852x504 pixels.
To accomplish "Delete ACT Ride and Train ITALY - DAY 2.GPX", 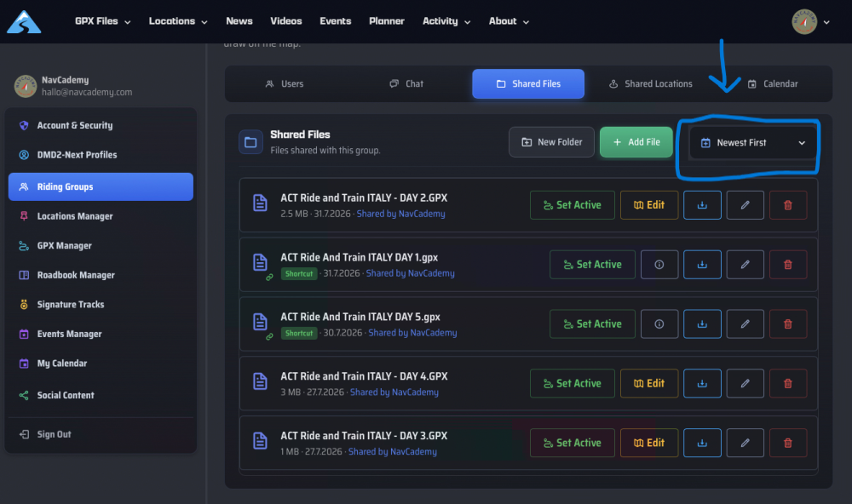I will (788, 204).
